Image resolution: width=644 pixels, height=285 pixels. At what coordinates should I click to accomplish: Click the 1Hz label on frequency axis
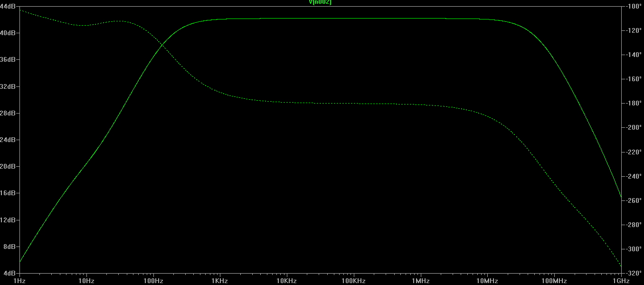[19, 281]
